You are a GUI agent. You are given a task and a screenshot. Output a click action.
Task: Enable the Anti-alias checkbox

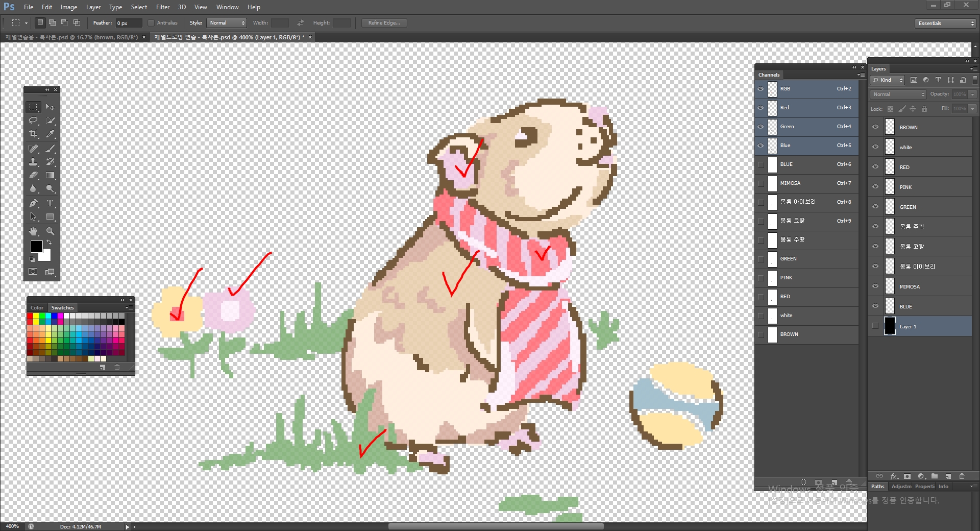(x=151, y=23)
